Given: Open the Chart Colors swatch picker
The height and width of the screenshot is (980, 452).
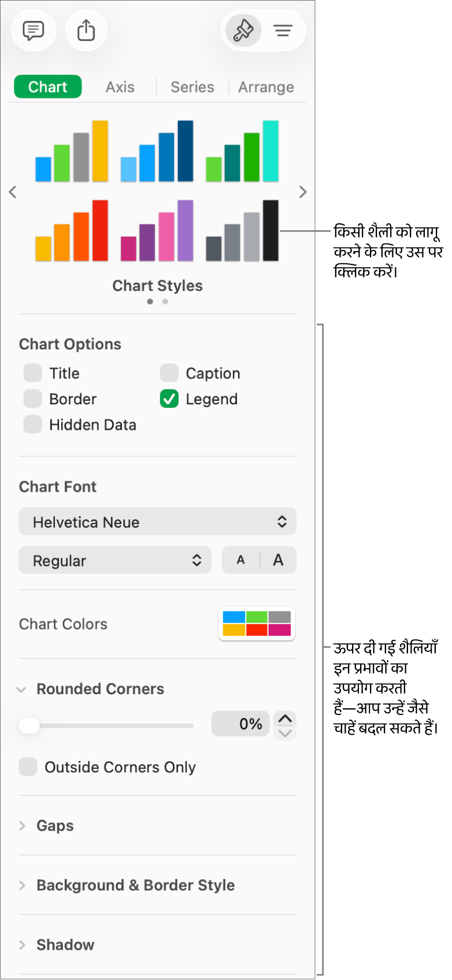Looking at the screenshot, I should click(257, 624).
